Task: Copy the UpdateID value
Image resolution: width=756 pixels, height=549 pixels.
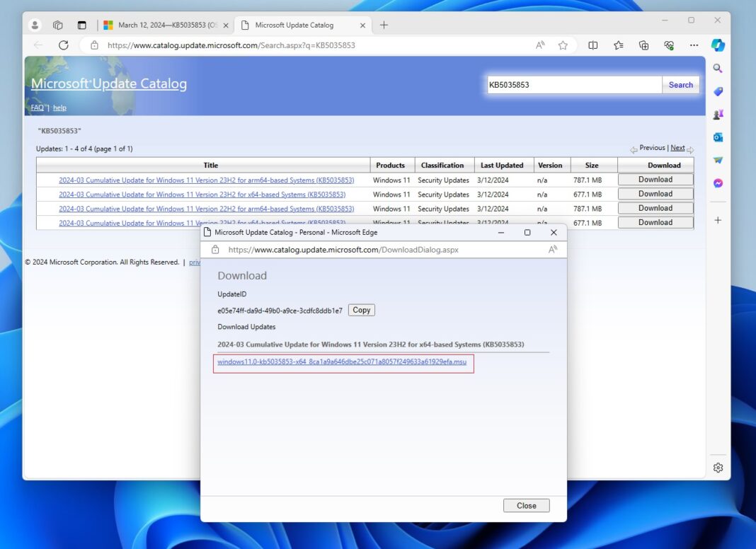Action: [x=361, y=310]
